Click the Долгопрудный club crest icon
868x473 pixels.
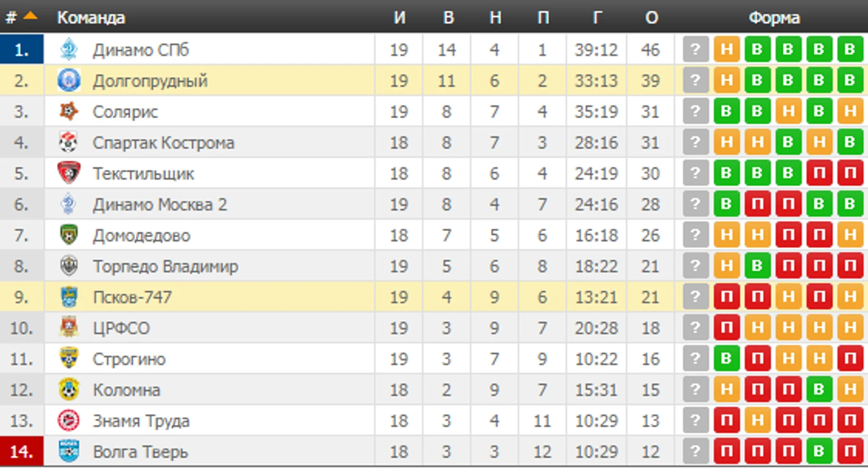pos(69,80)
